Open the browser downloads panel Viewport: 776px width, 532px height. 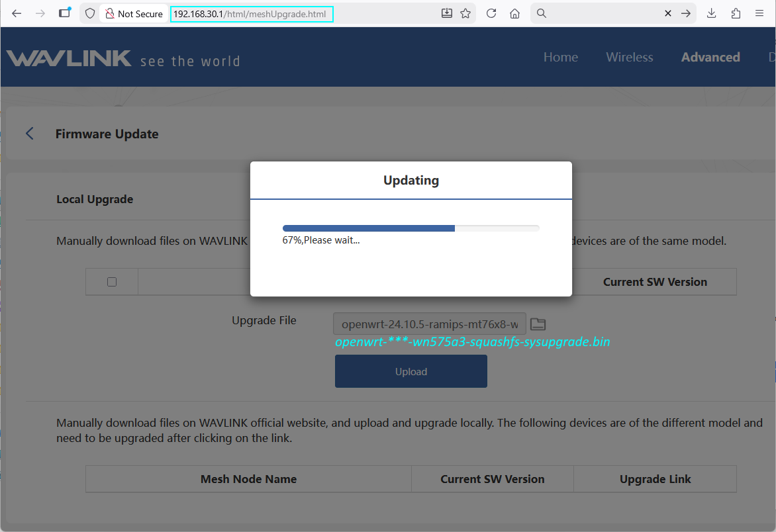coord(712,13)
